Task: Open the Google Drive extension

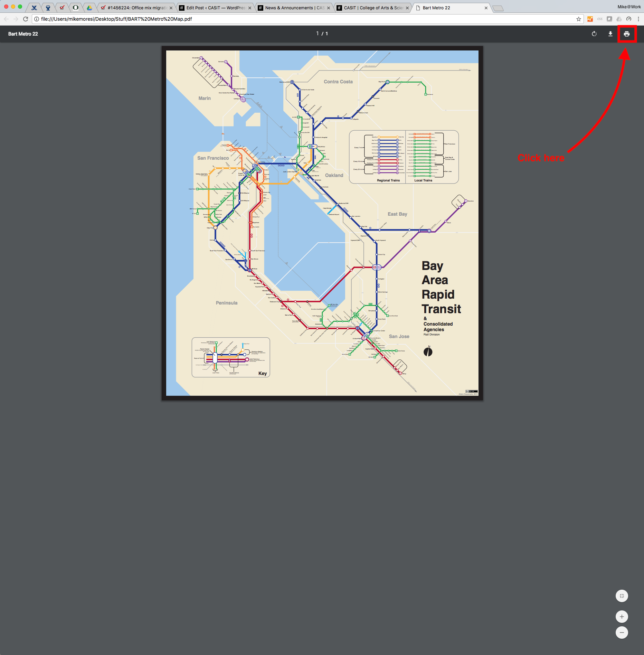Action: [x=619, y=19]
